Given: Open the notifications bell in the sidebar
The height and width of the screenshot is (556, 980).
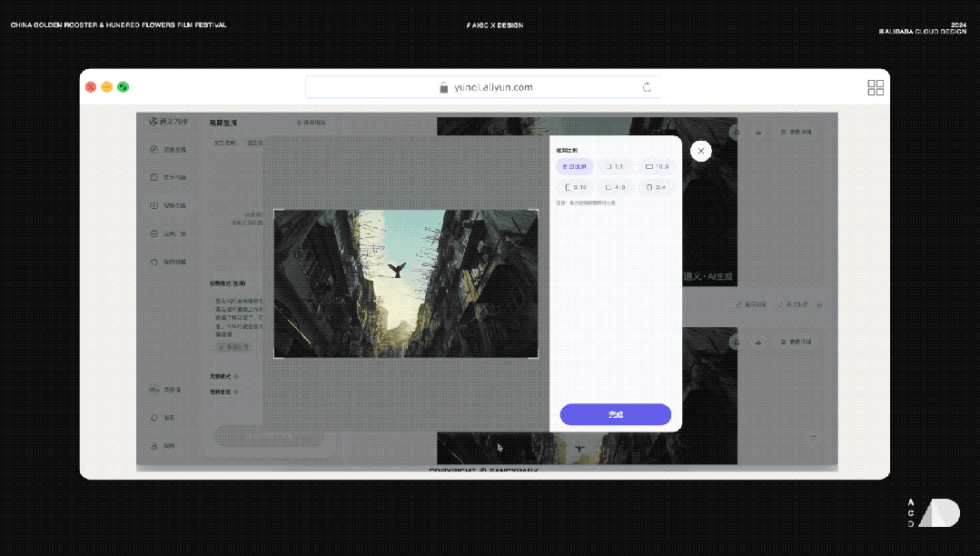Looking at the screenshot, I should point(163,418).
